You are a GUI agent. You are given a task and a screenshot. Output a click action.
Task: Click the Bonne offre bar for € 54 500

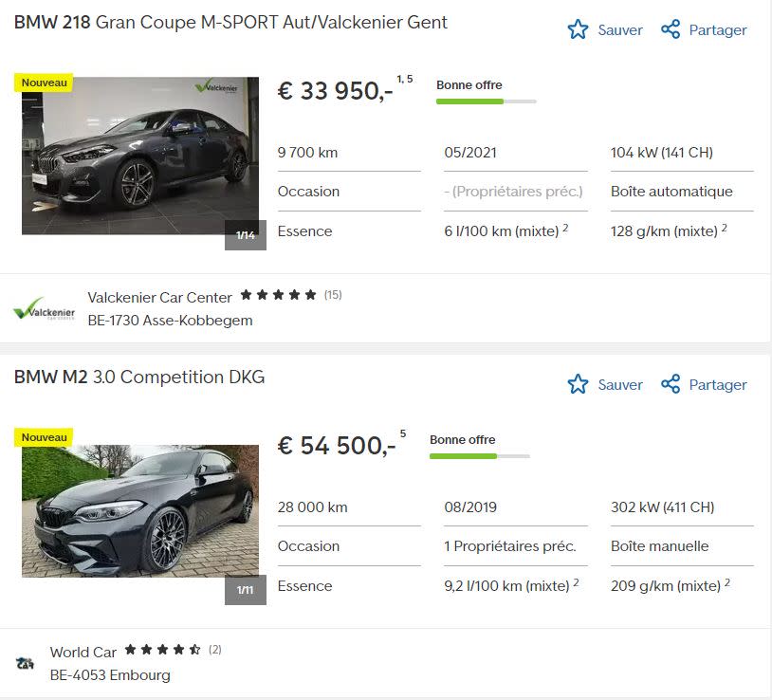[x=479, y=456]
